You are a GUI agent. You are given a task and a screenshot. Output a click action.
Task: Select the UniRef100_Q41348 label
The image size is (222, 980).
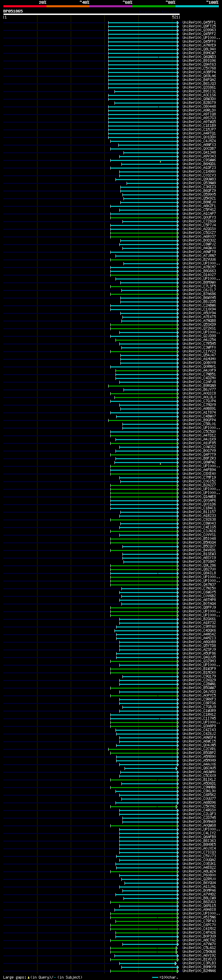point(199,152)
